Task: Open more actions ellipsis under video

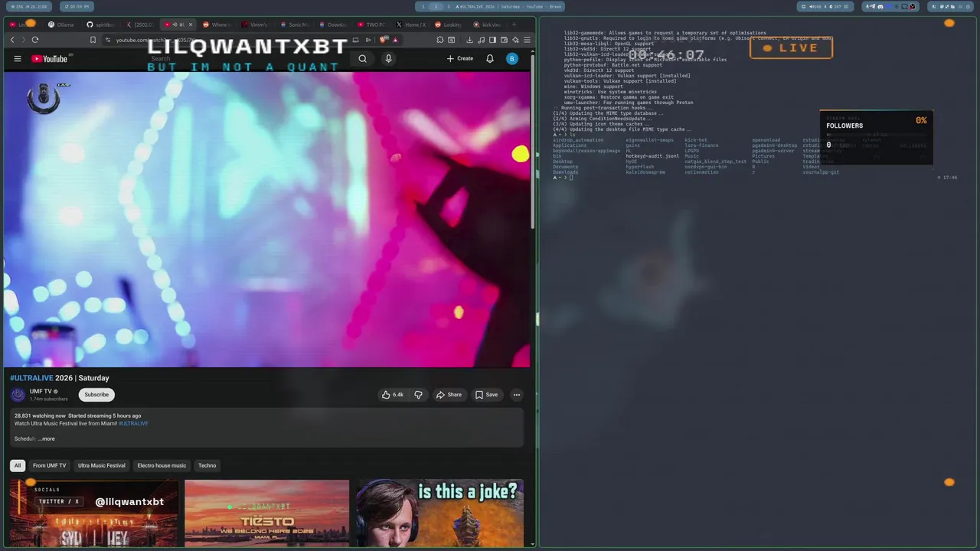Action: [x=517, y=395]
